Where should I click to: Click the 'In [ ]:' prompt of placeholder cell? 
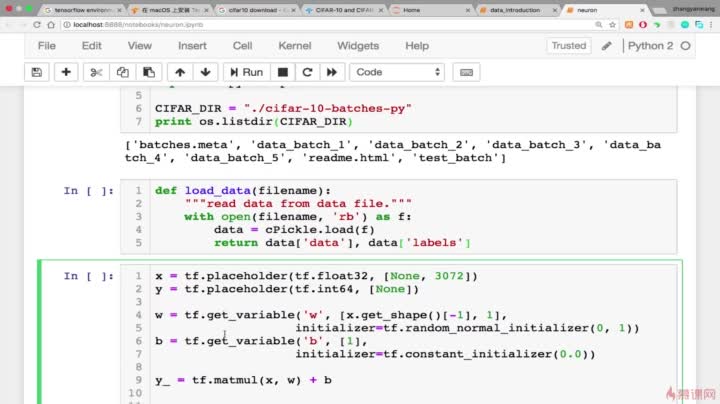89,276
